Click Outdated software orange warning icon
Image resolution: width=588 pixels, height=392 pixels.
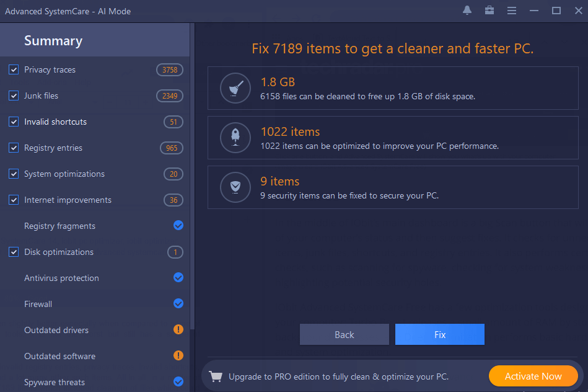pos(178,355)
